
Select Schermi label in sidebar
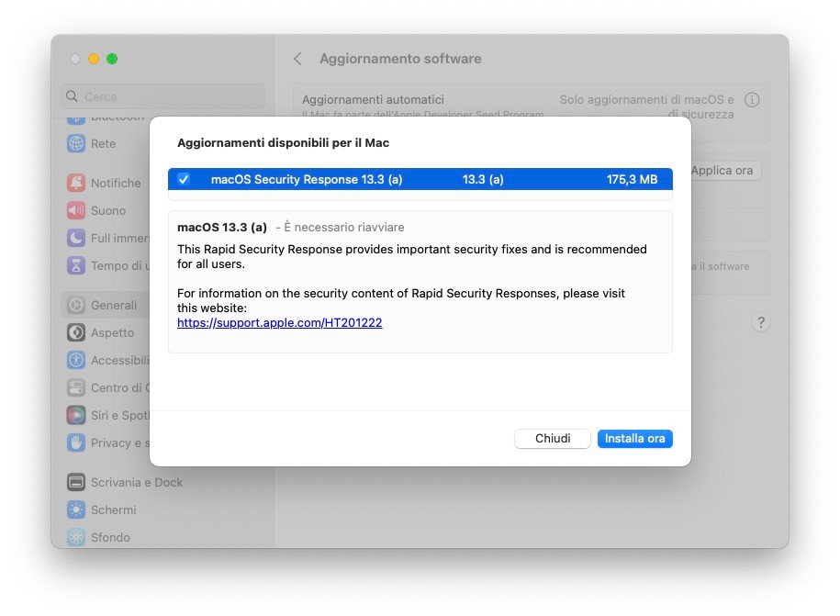pos(114,510)
